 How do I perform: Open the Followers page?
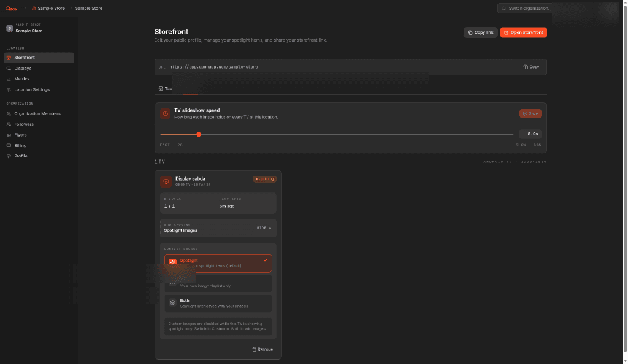39,124
